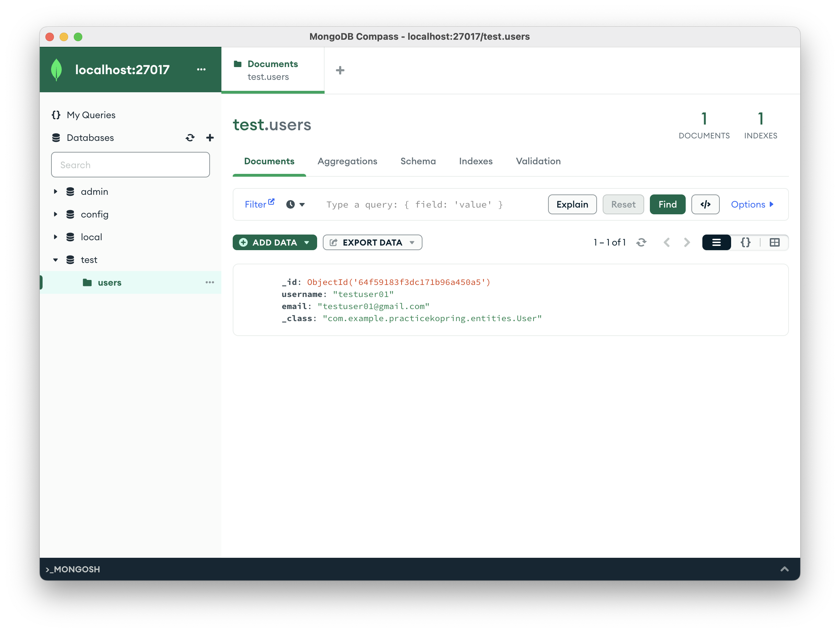Viewport: 840px width, 633px height.
Task: Select the Documents test.users workspace tab
Action: [273, 70]
